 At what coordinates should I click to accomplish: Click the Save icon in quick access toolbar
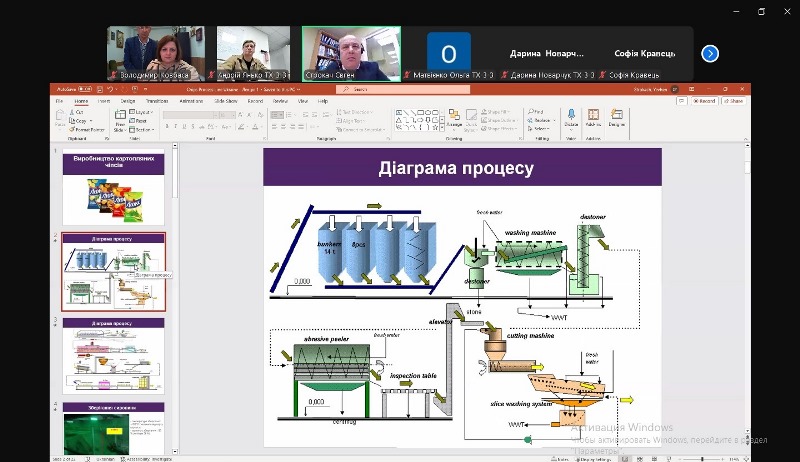point(100,89)
